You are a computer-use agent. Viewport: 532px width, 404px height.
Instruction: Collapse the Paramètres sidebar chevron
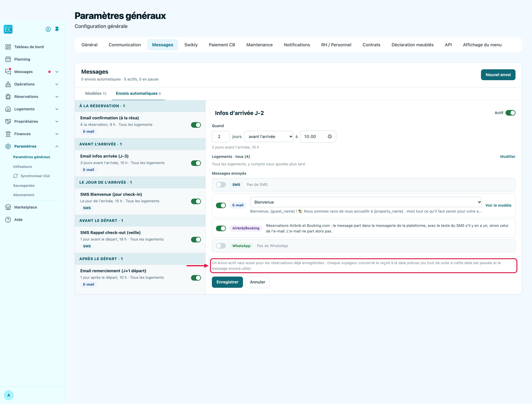(57, 146)
